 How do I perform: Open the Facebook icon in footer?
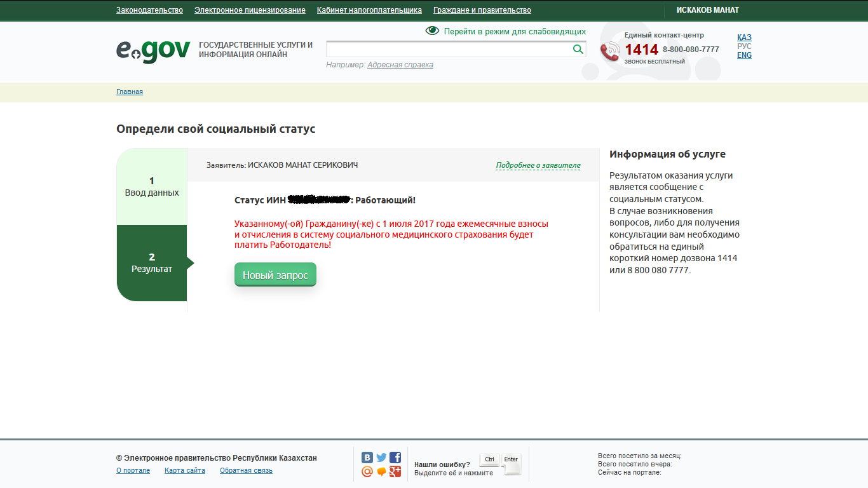(x=395, y=457)
